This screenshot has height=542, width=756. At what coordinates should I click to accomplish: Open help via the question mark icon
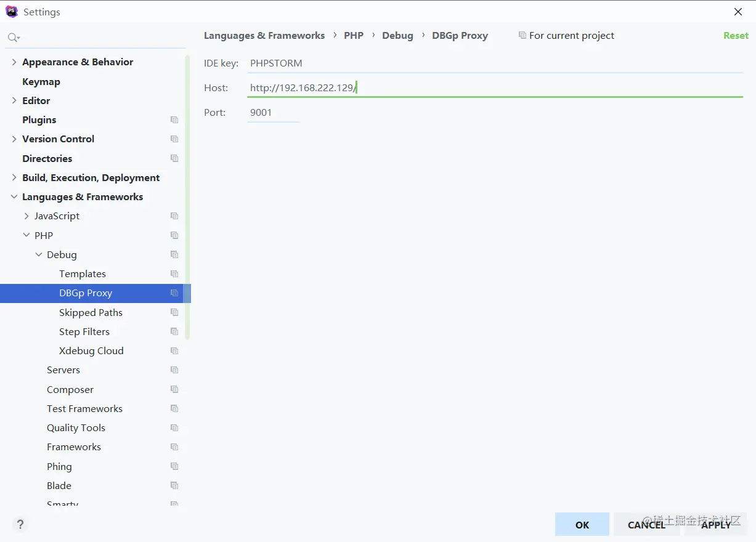tap(20, 525)
